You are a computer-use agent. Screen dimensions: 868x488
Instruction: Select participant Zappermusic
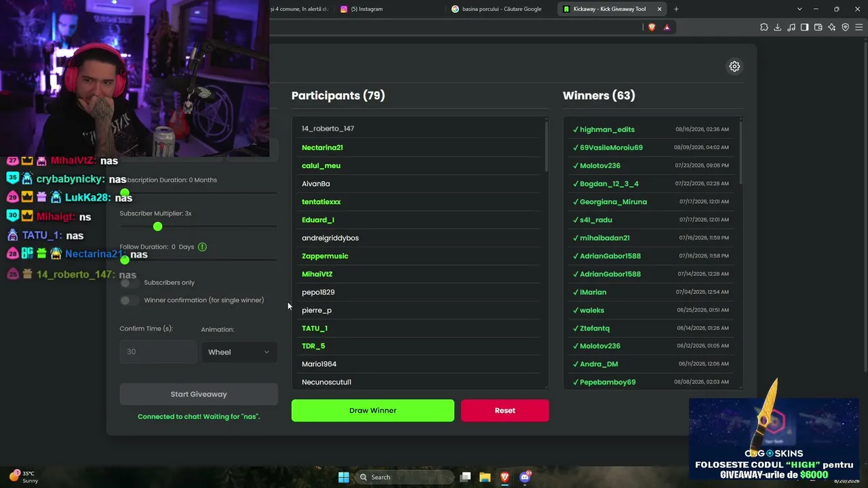click(325, 256)
